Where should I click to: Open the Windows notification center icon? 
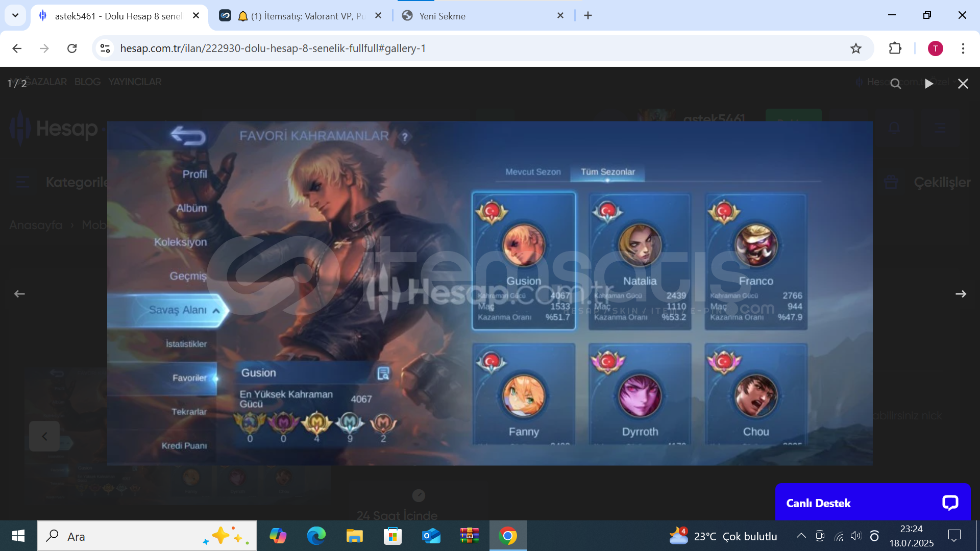coord(954,536)
